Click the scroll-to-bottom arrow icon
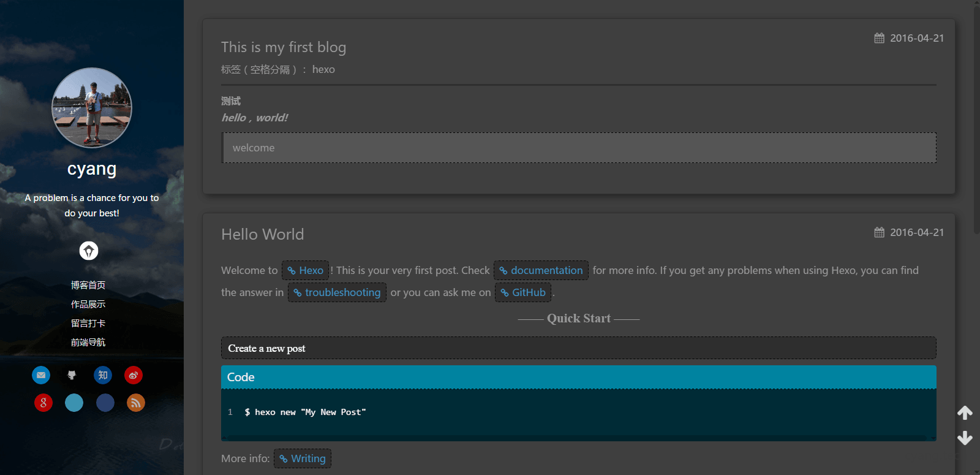 965,438
